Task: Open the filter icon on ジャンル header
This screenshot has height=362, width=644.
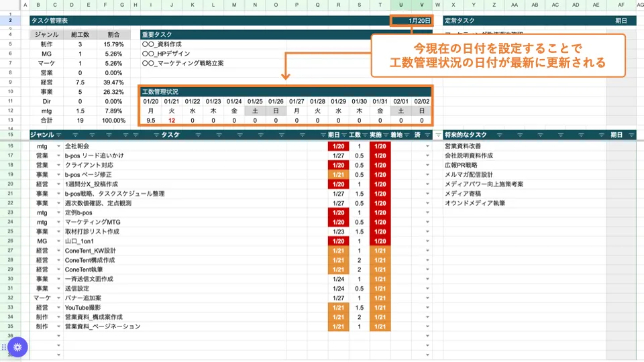Action: 58,135
